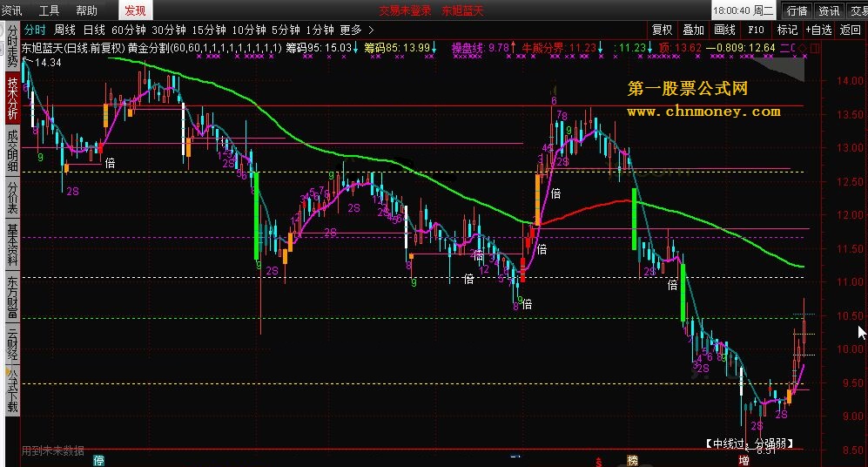Click the 14.34 high price label
Screen dimensions: 868x467
point(48,63)
